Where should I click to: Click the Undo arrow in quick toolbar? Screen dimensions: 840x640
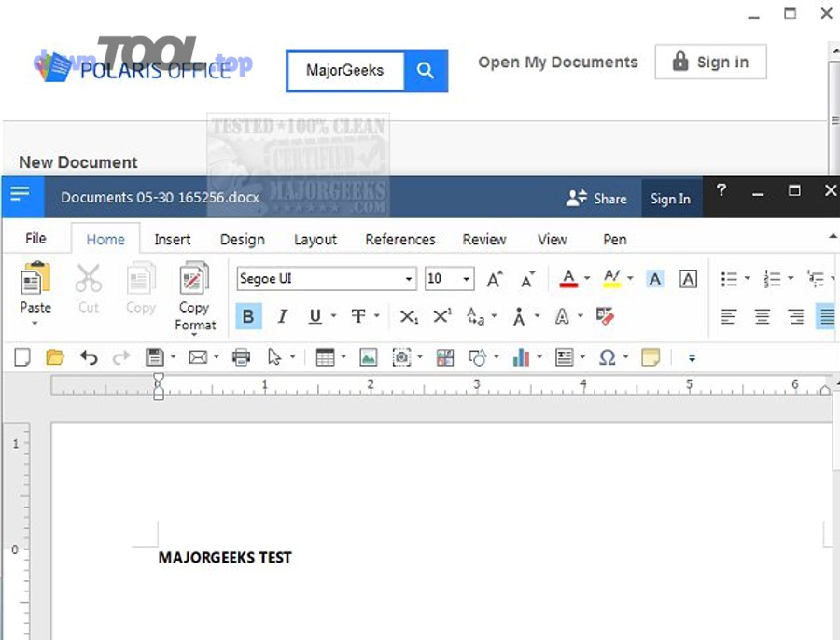(89, 357)
